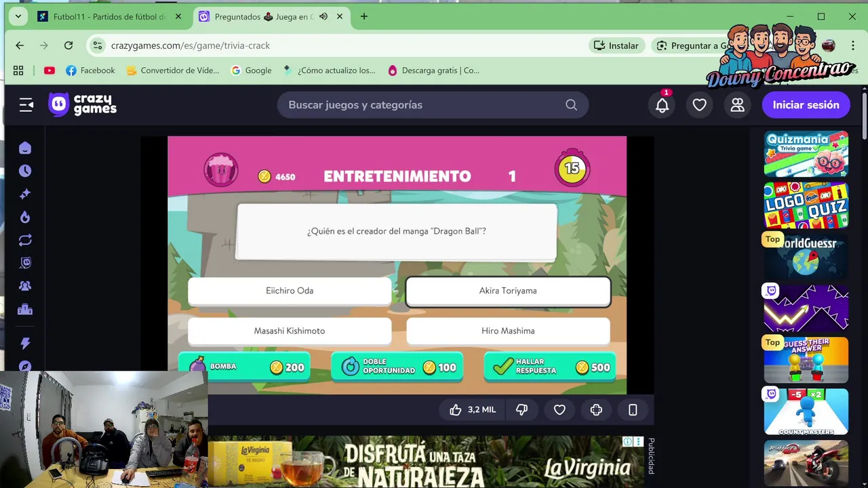Dislike the game with thumbs down
Viewport: 868px width, 488px height.
click(x=521, y=410)
